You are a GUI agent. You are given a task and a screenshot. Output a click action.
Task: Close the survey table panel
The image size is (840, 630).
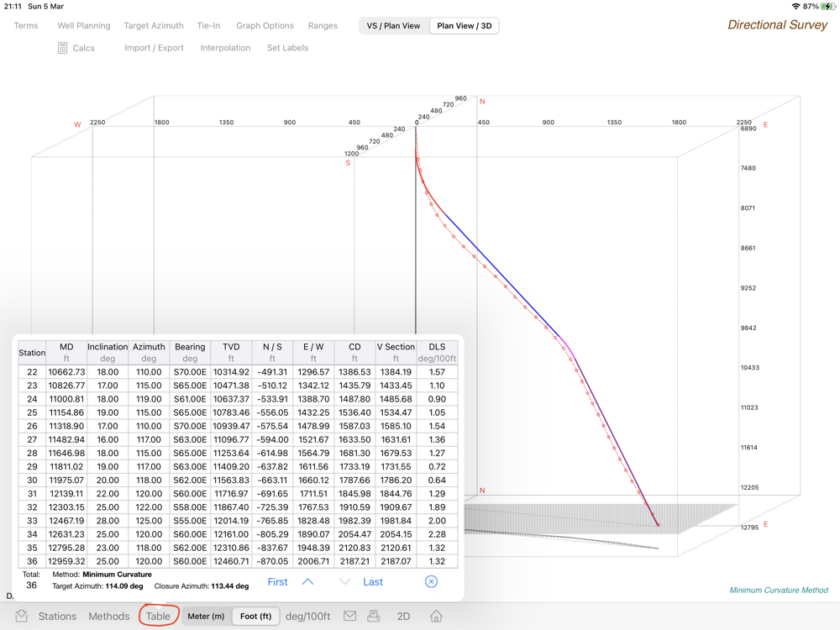point(431,582)
